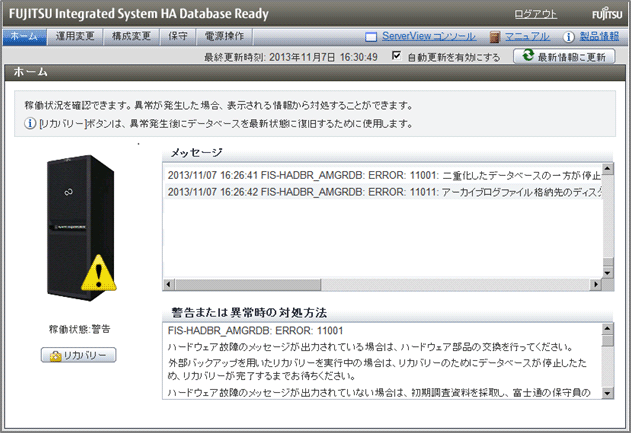Click message list scroll up arrow

tap(608, 169)
